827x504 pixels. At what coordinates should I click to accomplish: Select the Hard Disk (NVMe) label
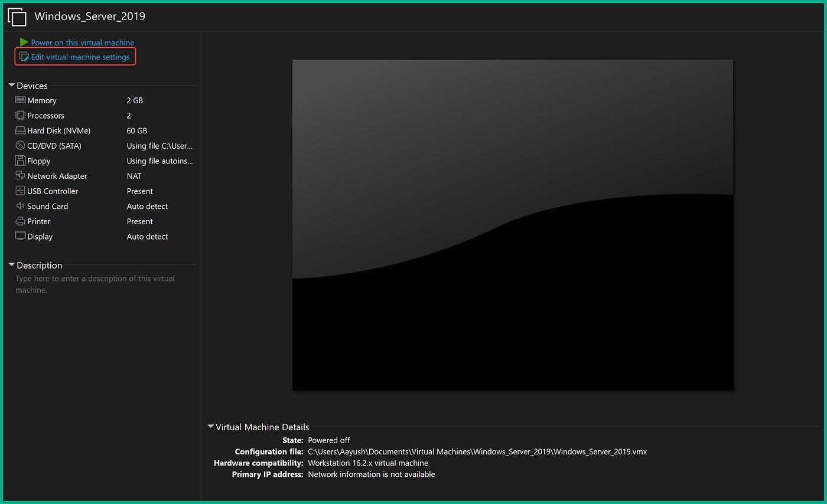58,130
